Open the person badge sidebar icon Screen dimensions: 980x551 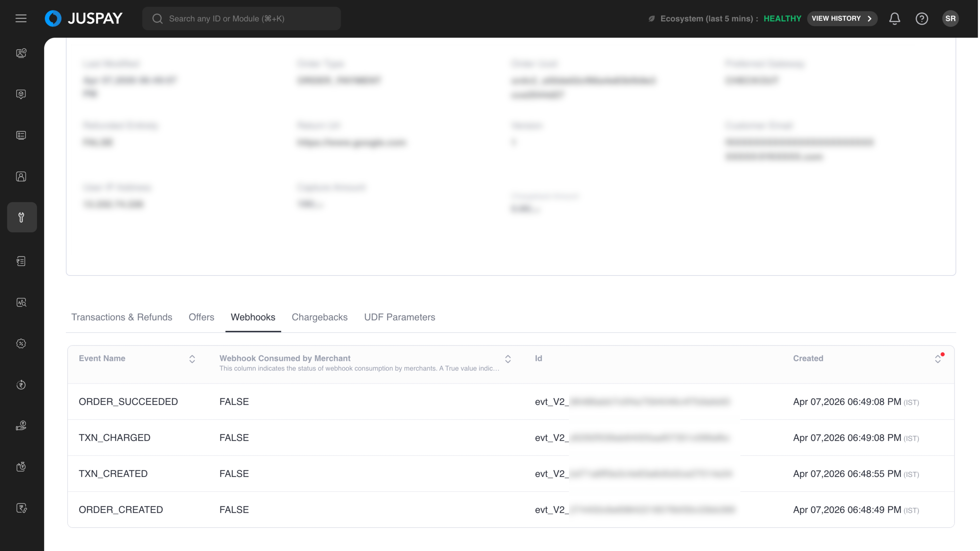(x=21, y=176)
